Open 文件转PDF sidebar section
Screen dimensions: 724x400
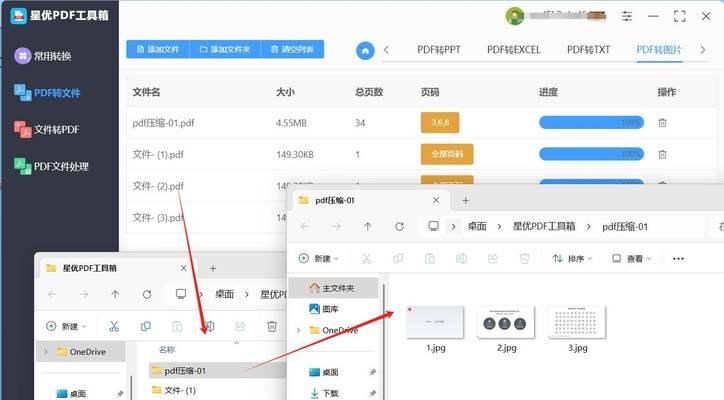click(x=46, y=129)
